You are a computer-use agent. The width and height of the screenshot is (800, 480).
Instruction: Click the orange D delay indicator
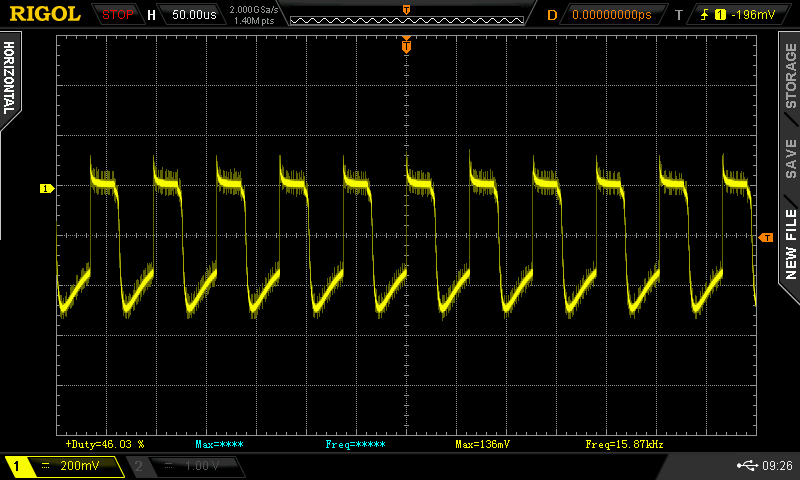coord(552,15)
